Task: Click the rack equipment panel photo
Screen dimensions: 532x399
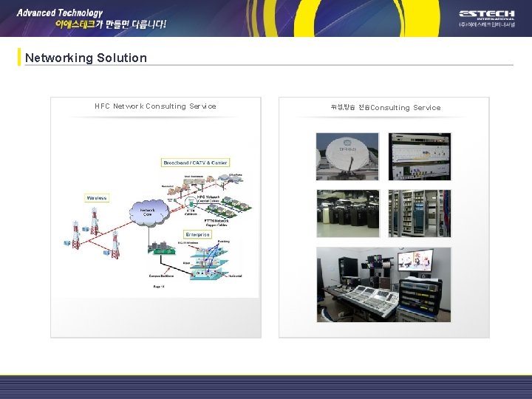Action: click(x=420, y=157)
